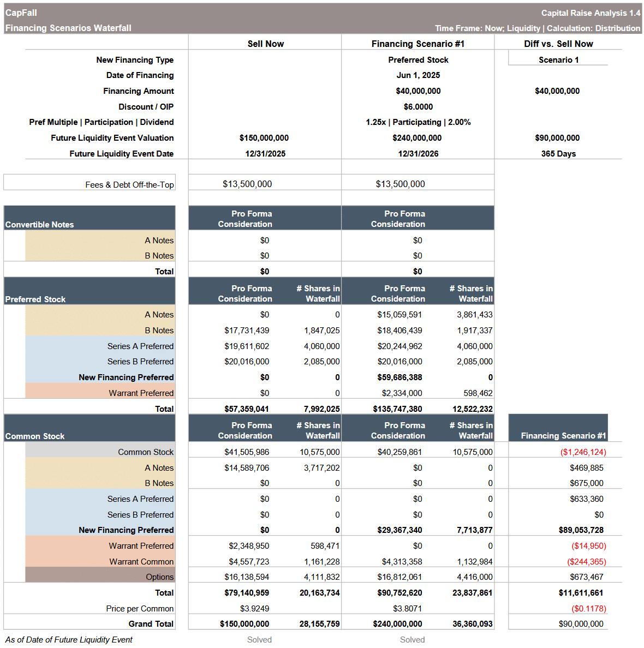Select Sell Now valuation $150,000,000 near top
644x648 pixels.
[264, 138]
